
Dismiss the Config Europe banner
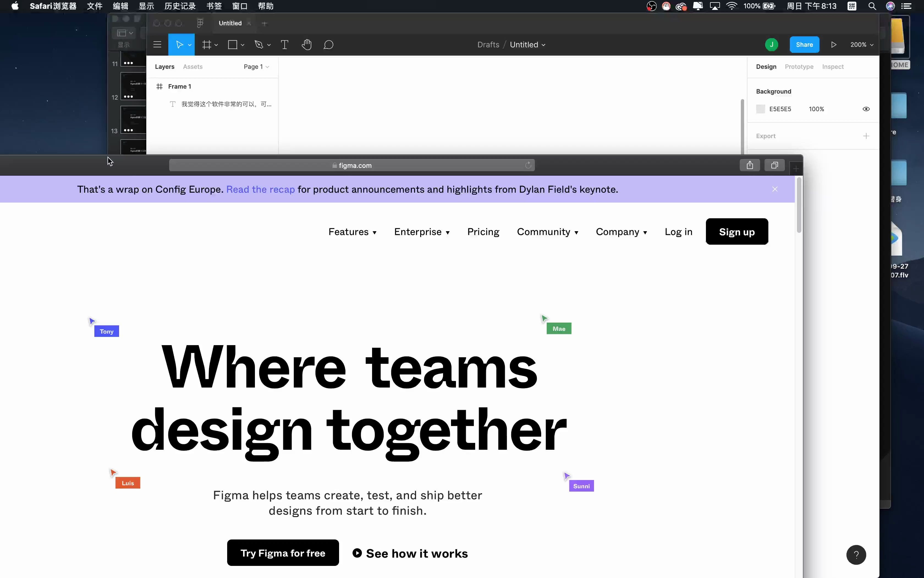[775, 189]
